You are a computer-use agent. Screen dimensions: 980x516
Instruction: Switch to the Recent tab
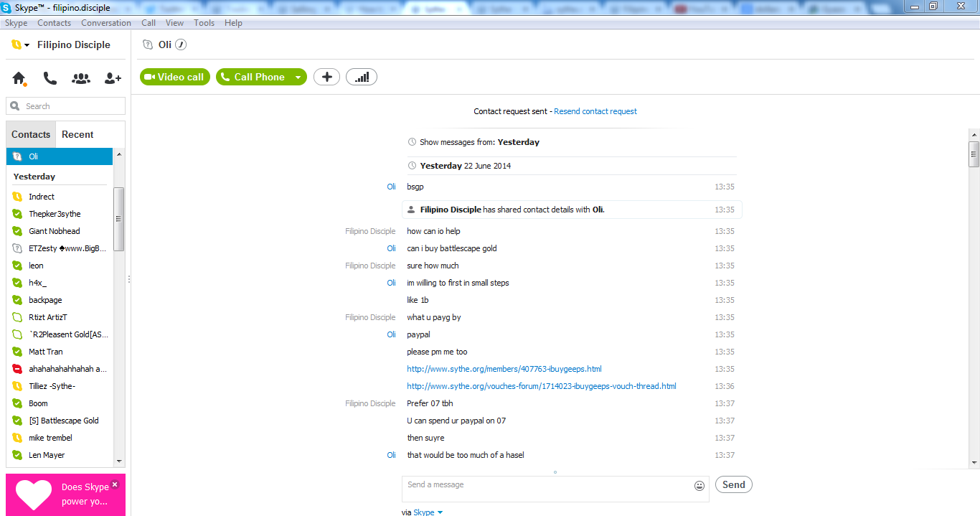click(x=77, y=134)
